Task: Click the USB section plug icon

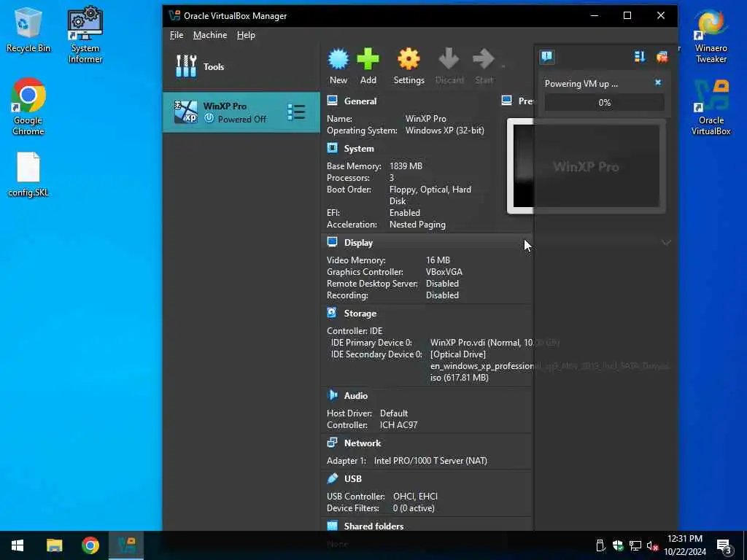Action: point(333,478)
